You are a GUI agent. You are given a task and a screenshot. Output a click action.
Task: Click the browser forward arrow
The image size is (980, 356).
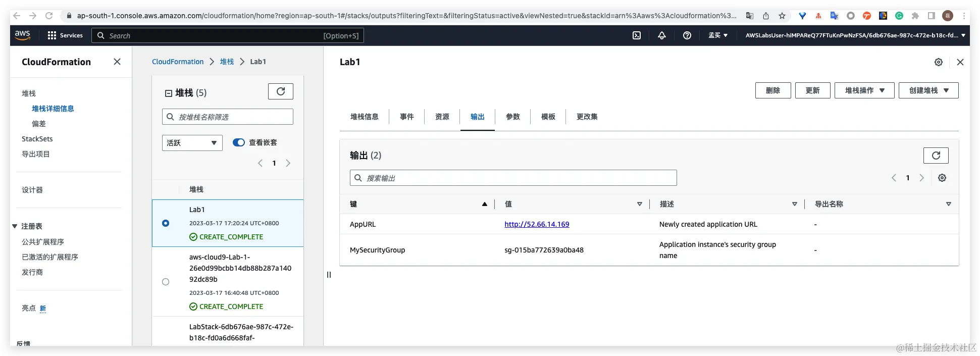(x=33, y=16)
